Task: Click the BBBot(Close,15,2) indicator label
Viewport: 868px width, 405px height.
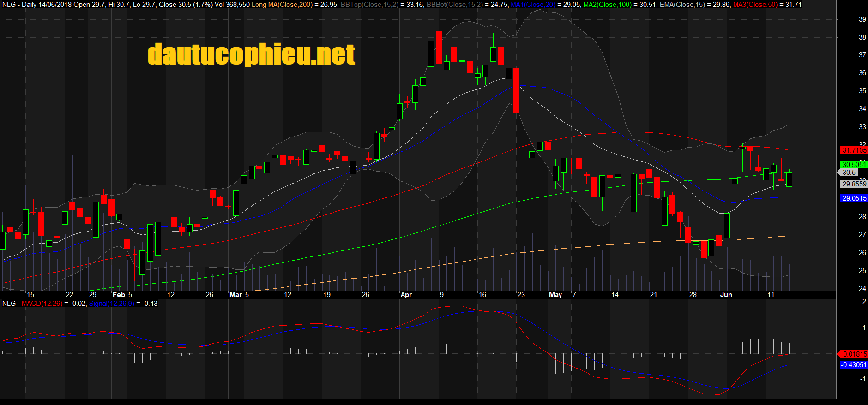Action: 454,5
